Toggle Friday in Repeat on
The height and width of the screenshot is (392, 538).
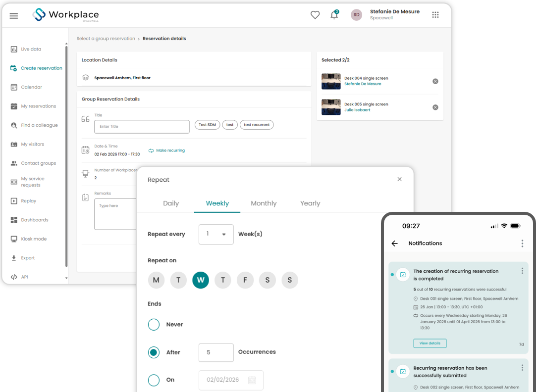pyautogui.click(x=245, y=280)
